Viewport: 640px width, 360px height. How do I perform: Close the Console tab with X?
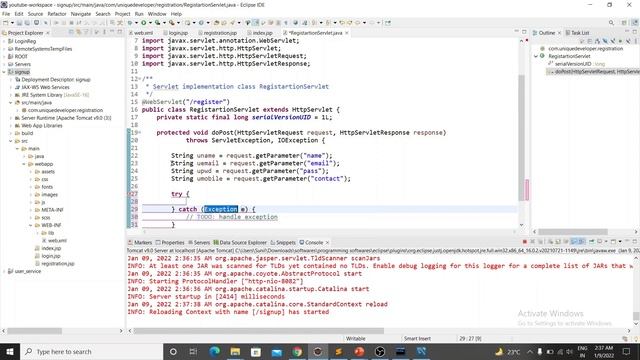pyautogui.click(x=327, y=242)
